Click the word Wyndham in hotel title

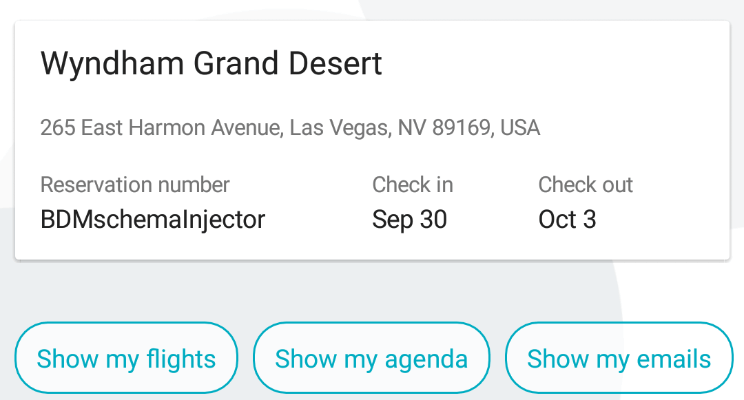(x=98, y=65)
